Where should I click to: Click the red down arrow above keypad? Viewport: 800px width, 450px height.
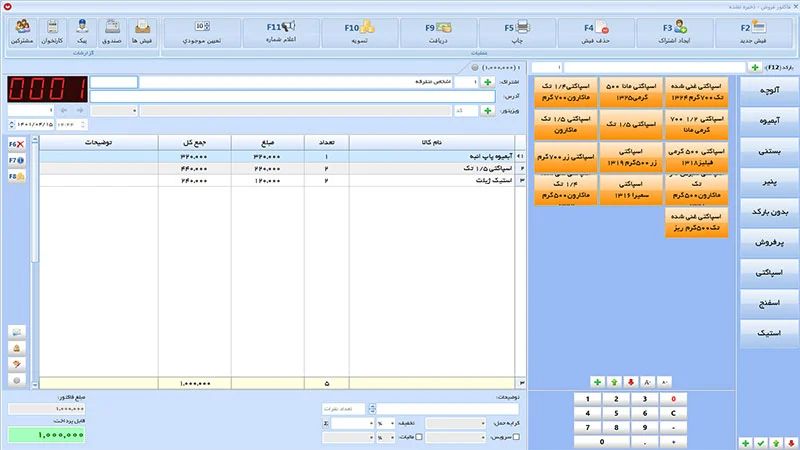pos(631,382)
